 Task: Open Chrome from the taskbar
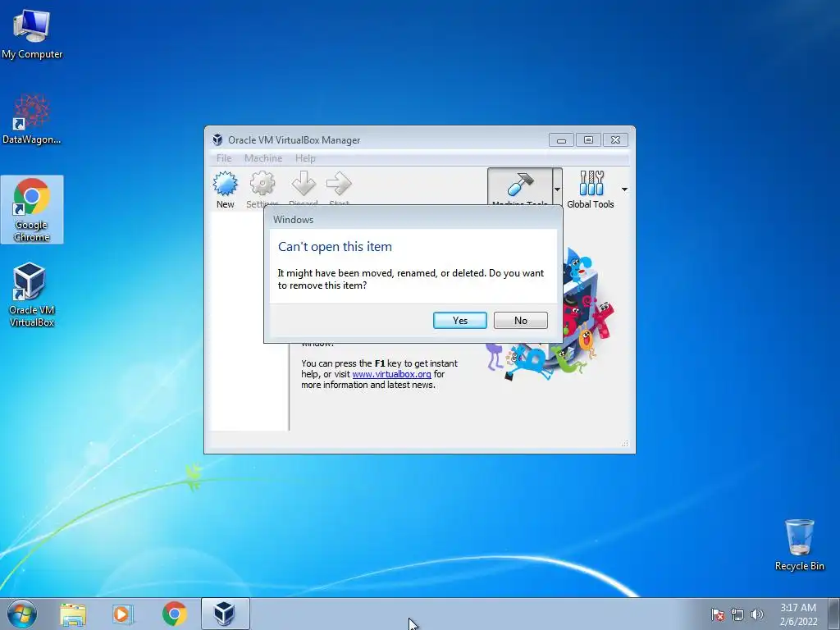(x=175, y=614)
